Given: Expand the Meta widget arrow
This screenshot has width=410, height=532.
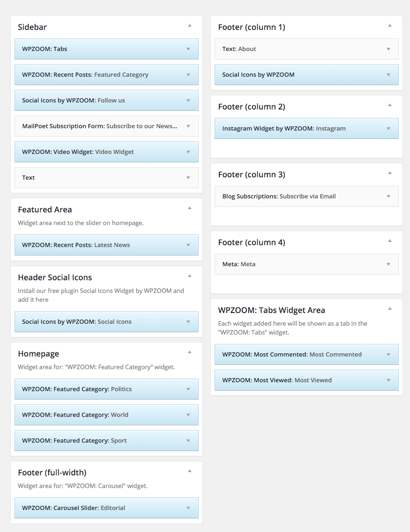Looking at the screenshot, I should pyautogui.click(x=388, y=265).
